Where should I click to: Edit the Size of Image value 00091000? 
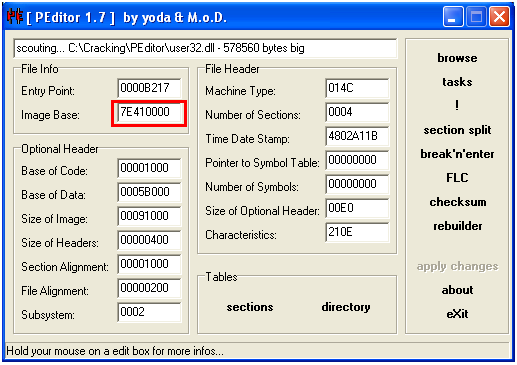149,216
